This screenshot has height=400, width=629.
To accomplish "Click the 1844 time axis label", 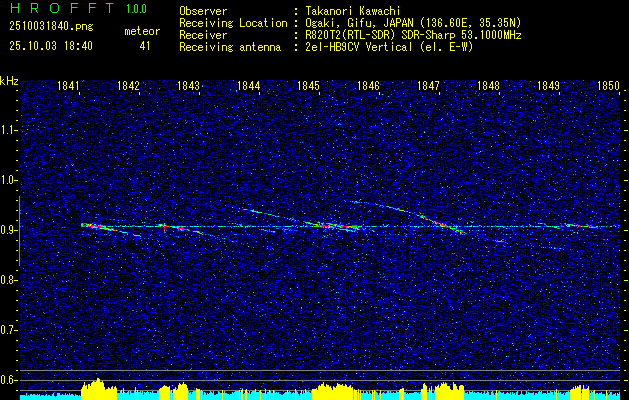I will click(249, 86).
